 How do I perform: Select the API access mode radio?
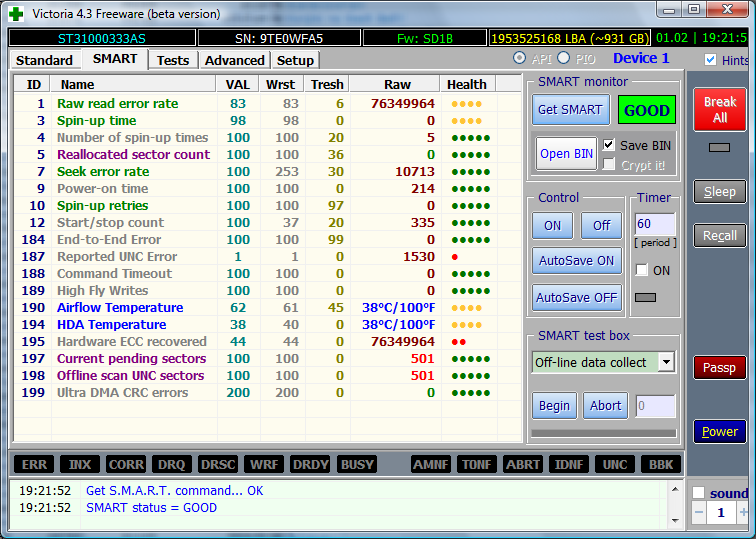[519, 58]
